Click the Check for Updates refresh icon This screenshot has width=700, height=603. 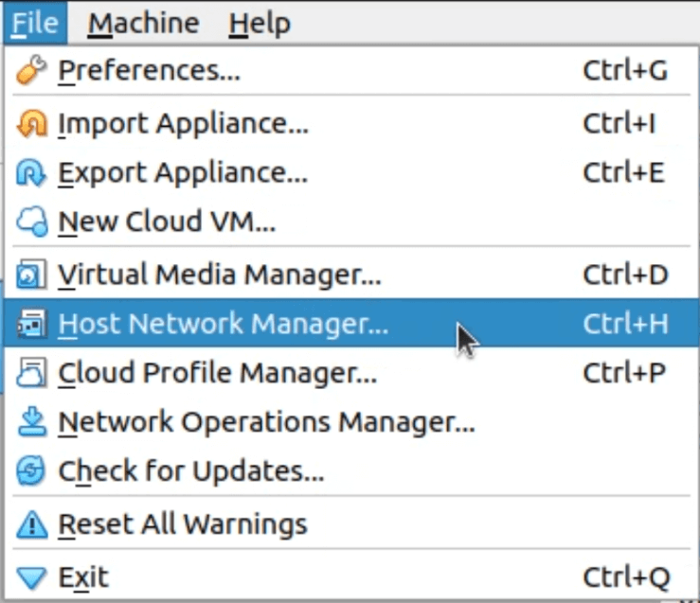[x=31, y=470]
